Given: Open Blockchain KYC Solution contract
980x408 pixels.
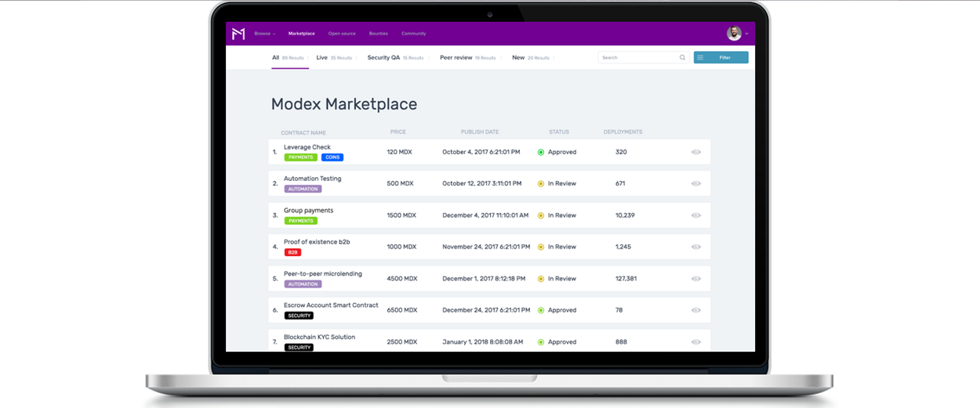Looking at the screenshot, I should [x=320, y=338].
